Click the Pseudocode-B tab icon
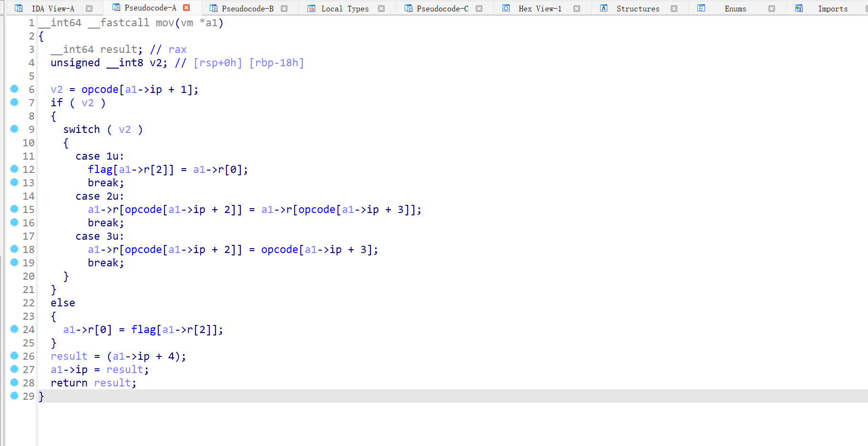 click(214, 8)
